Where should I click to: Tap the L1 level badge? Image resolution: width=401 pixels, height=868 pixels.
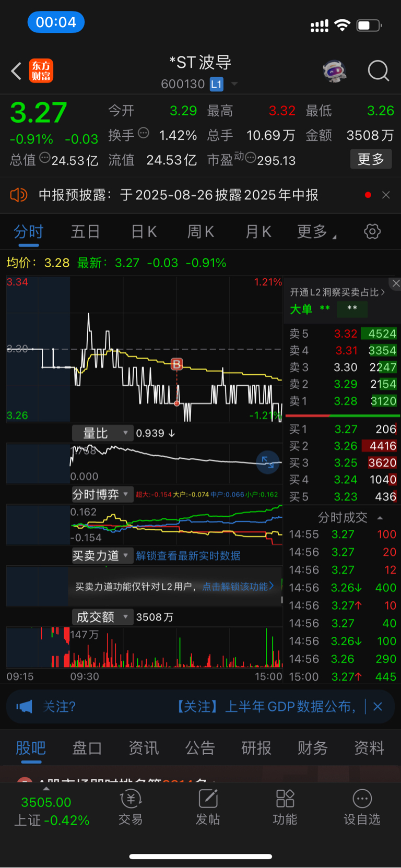tap(216, 84)
